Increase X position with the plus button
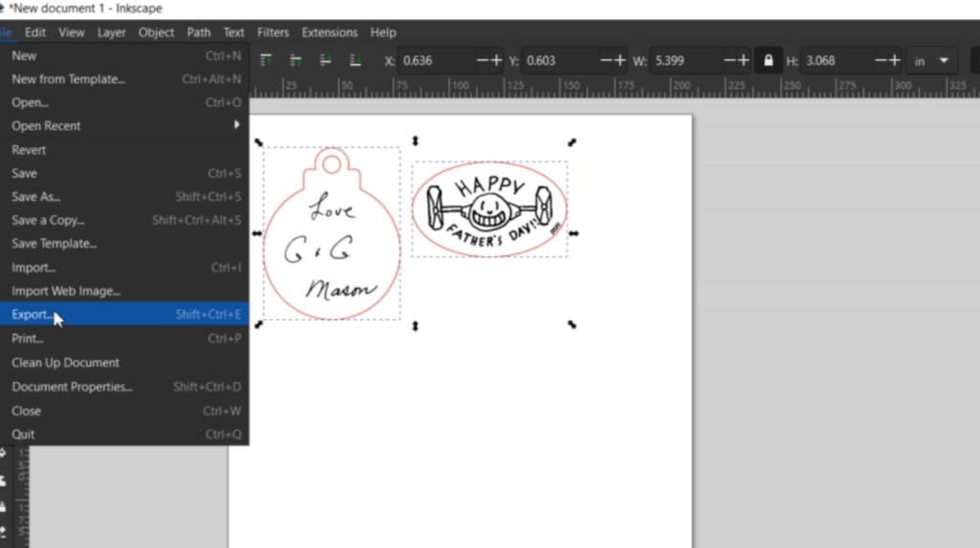The image size is (980, 548). 497,60
